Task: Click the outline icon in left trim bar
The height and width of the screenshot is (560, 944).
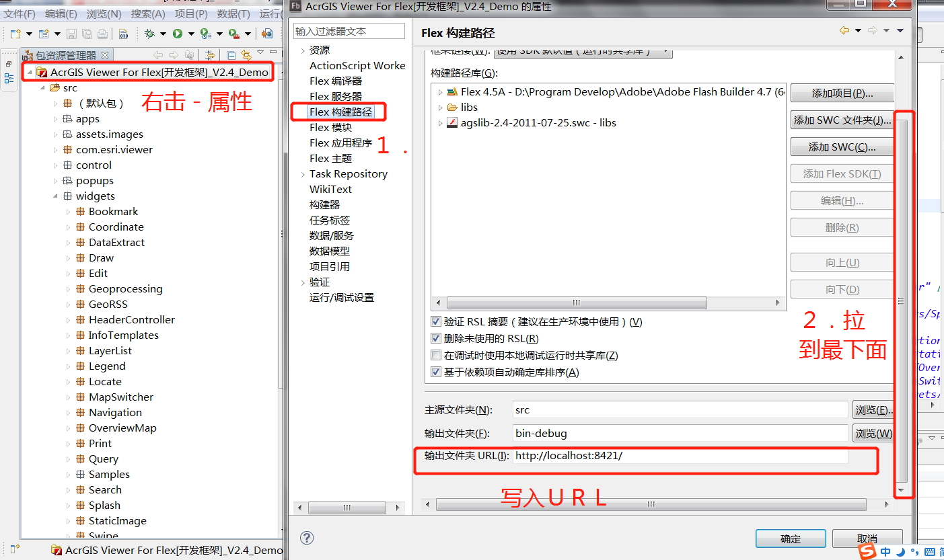Action: click(x=9, y=79)
